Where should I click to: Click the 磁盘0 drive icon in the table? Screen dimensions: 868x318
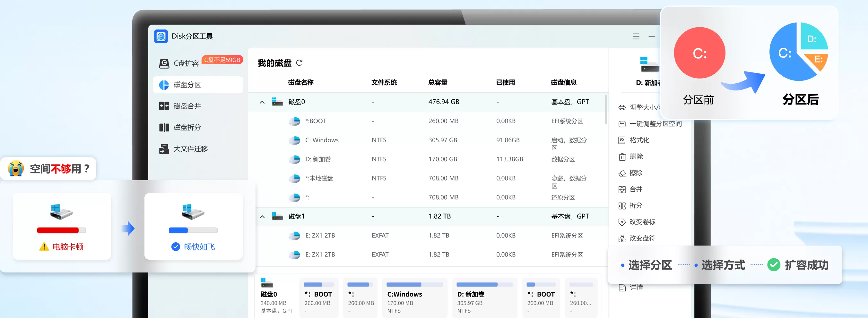[277, 102]
